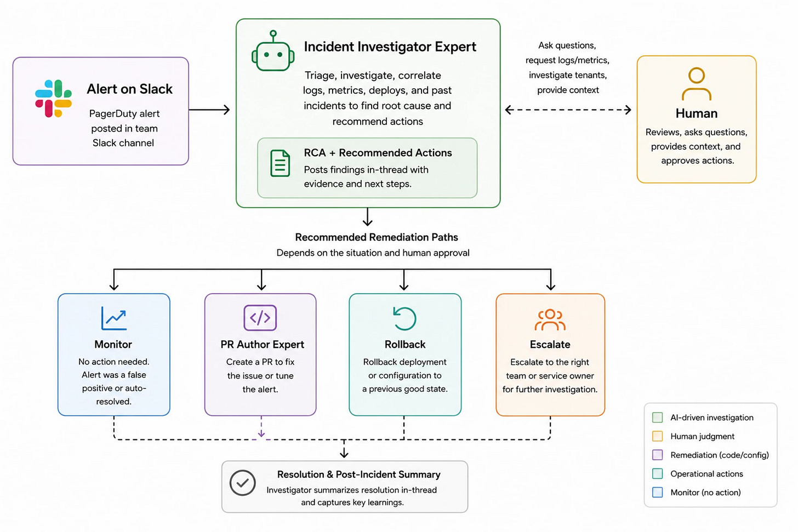Click the "Rollback" card title
798x532 pixels.
[x=405, y=345]
